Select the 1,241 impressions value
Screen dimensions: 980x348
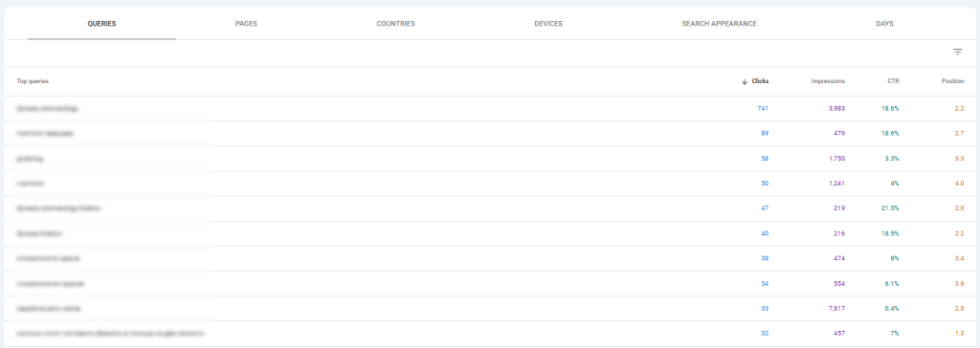(x=836, y=184)
